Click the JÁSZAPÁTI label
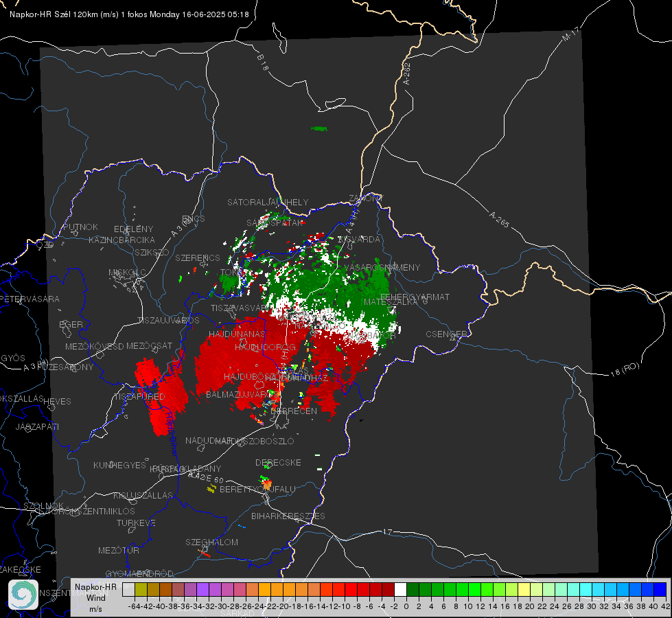672x618 pixels. click(37, 426)
